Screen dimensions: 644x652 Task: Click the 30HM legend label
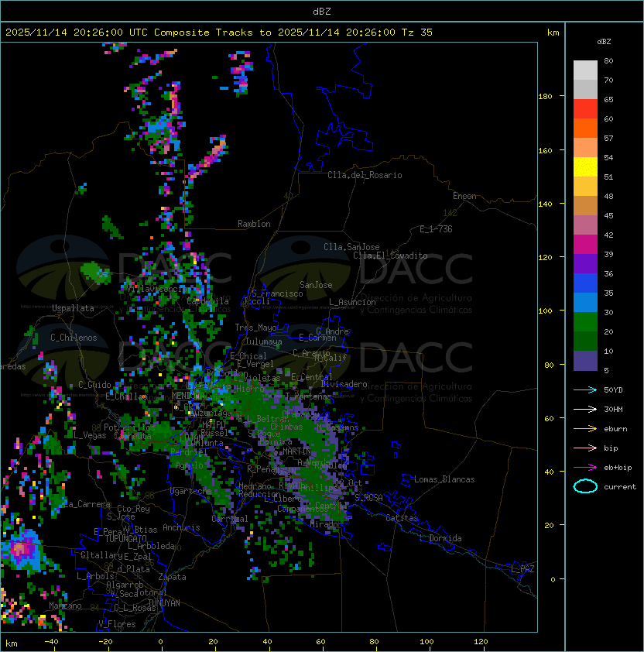[x=613, y=409]
